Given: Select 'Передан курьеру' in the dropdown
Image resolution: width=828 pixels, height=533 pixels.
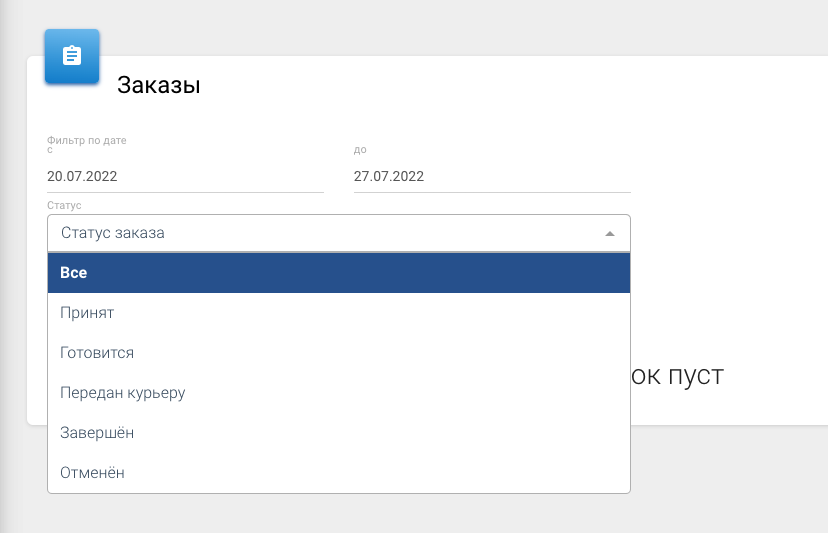Looking at the screenshot, I should tap(338, 393).
